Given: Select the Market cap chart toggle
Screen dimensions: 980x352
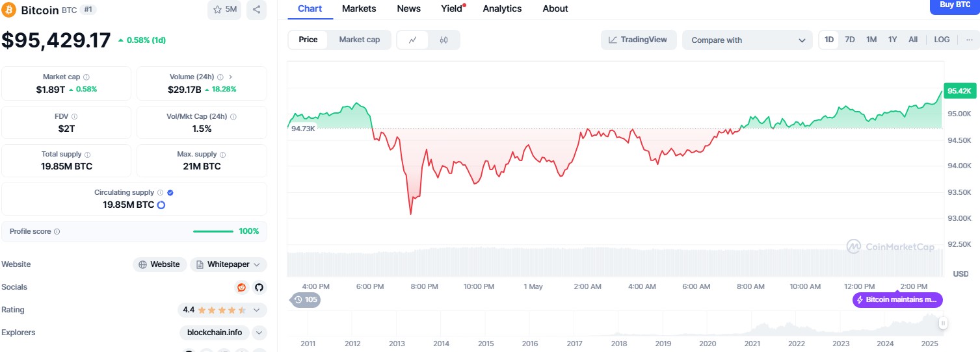Looking at the screenshot, I should click(x=359, y=40).
